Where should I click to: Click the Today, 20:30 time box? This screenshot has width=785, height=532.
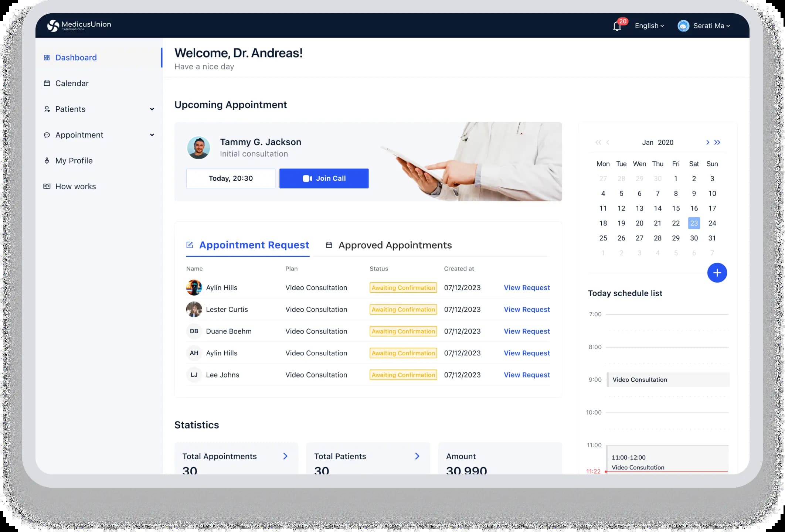pyautogui.click(x=231, y=178)
